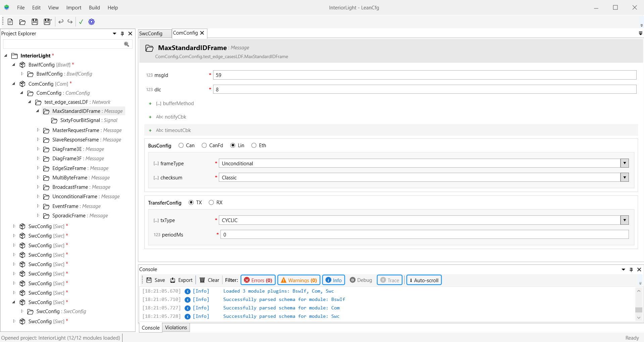Click the Open folder toolbar icon
644x342 pixels.
pos(22,22)
